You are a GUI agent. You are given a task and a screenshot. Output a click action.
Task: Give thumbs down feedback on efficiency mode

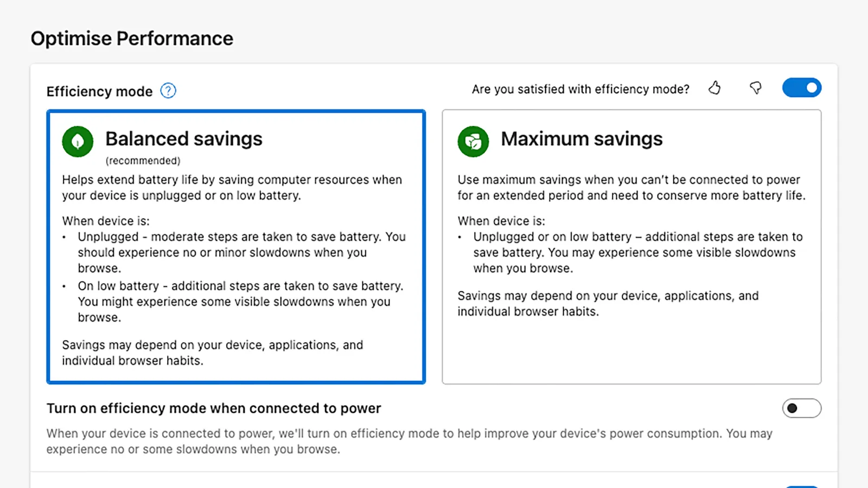click(756, 88)
